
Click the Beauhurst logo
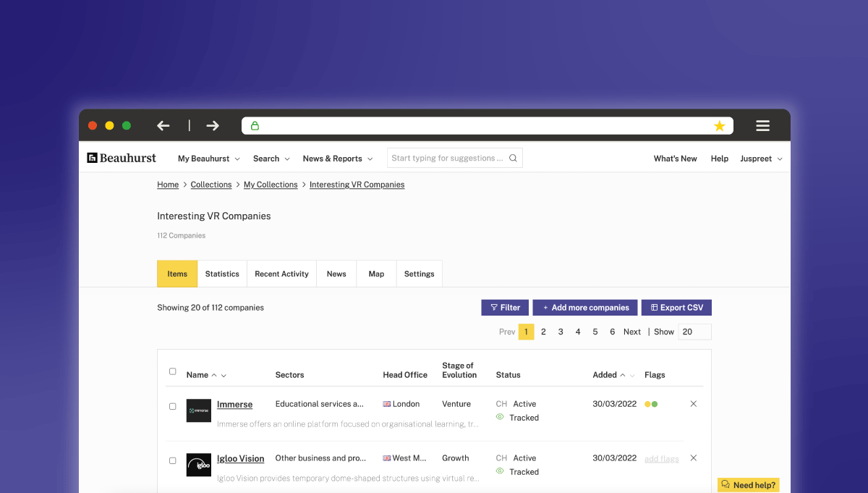pyautogui.click(x=122, y=159)
